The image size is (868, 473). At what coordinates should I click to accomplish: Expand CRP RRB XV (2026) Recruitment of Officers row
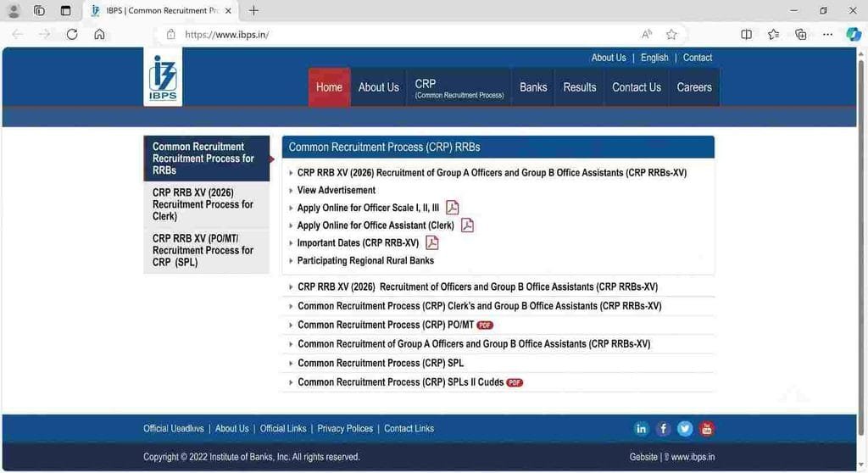pyautogui.click(x=498, y=287)
